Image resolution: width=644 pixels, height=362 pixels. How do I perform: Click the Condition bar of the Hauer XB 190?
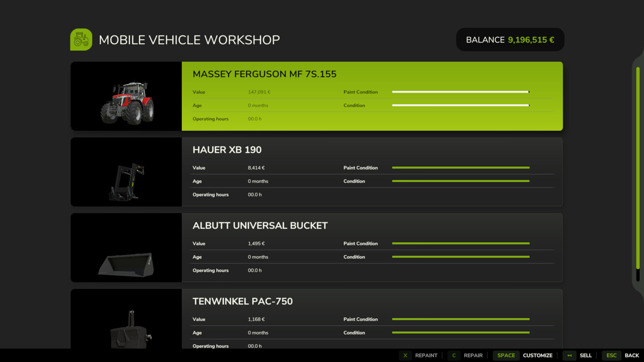[460, 181]
